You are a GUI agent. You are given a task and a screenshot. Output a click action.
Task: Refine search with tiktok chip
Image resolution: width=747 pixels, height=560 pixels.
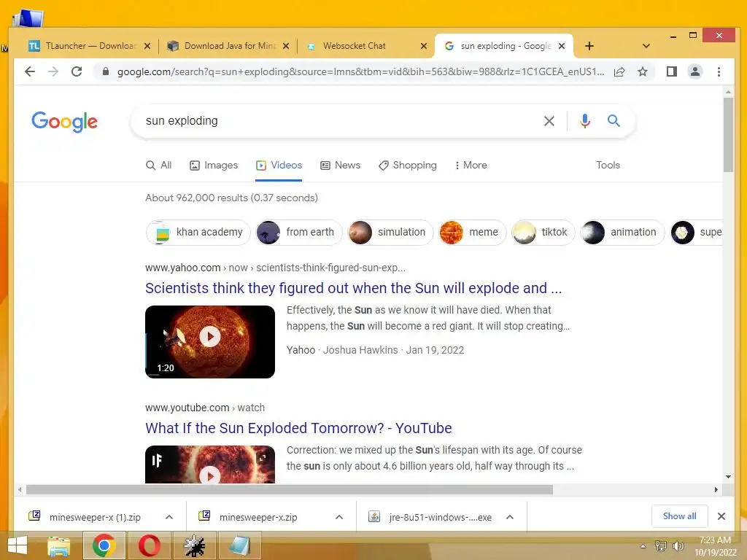pyautogui.click(x=543, y=233)
